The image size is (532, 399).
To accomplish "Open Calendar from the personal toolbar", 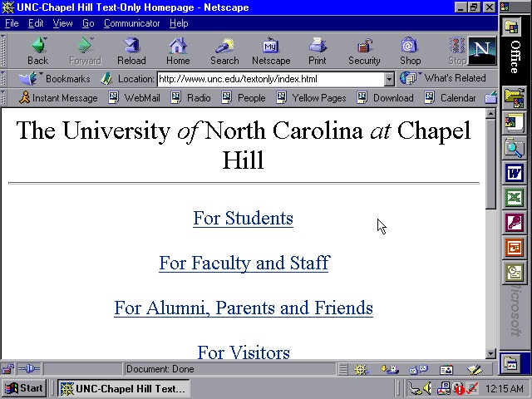I will click(450, 98).
